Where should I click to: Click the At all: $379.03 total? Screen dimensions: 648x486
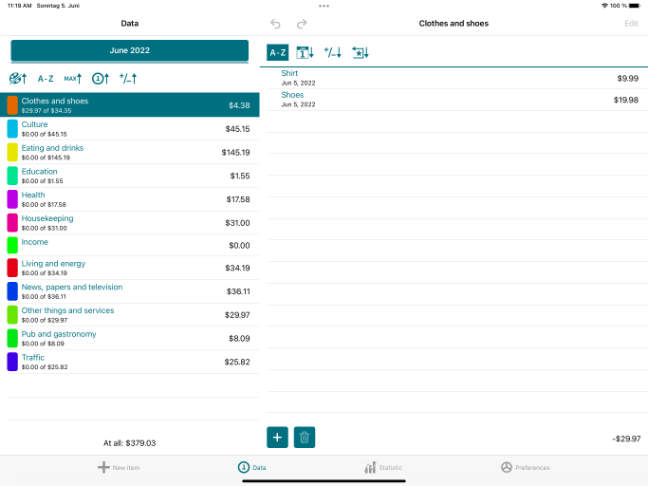[130, 443]
